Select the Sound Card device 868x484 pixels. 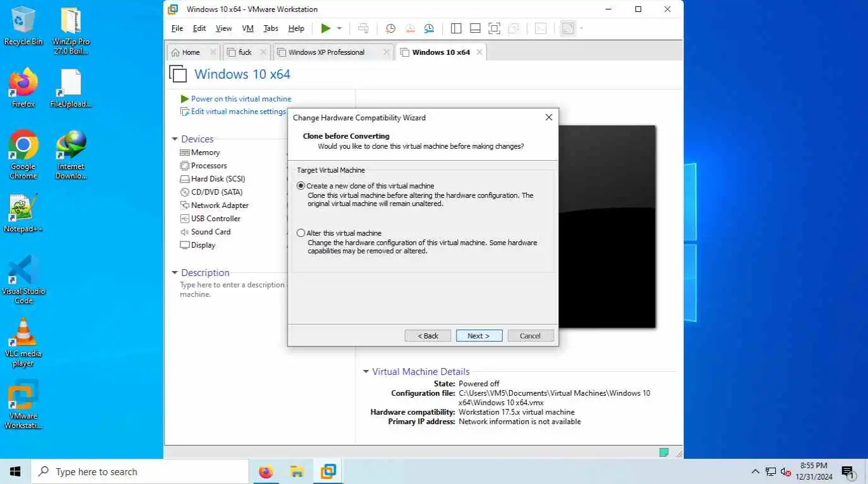[205, 232]
